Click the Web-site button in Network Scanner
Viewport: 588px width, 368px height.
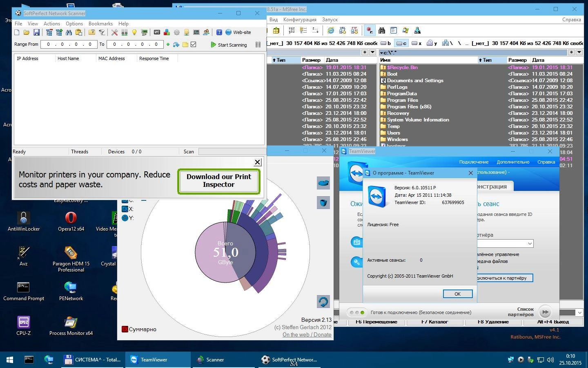coord(238,32)
